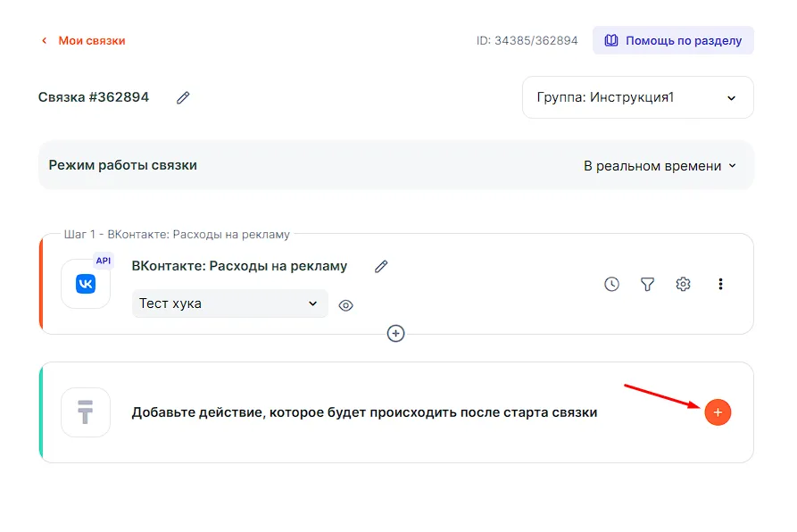Click the Помощь по разделу button
Viewport: 797px width, 532px height.
(x=673, y=40)
